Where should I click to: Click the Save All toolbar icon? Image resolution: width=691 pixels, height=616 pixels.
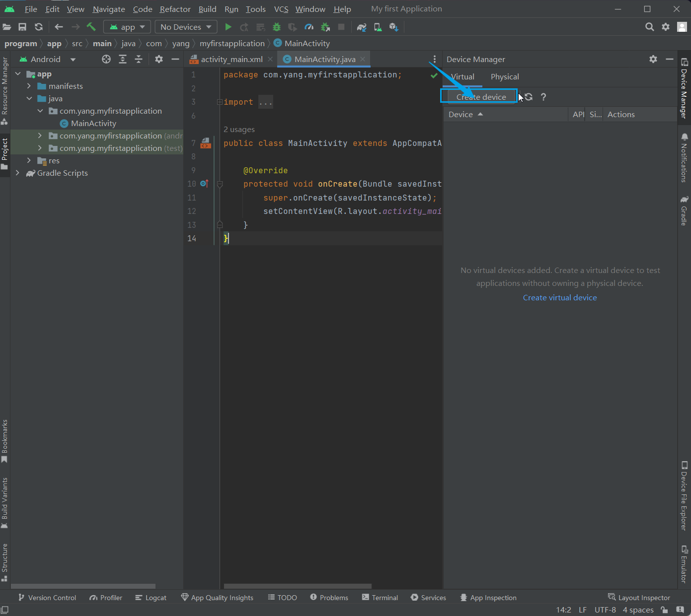coord(22,27)
